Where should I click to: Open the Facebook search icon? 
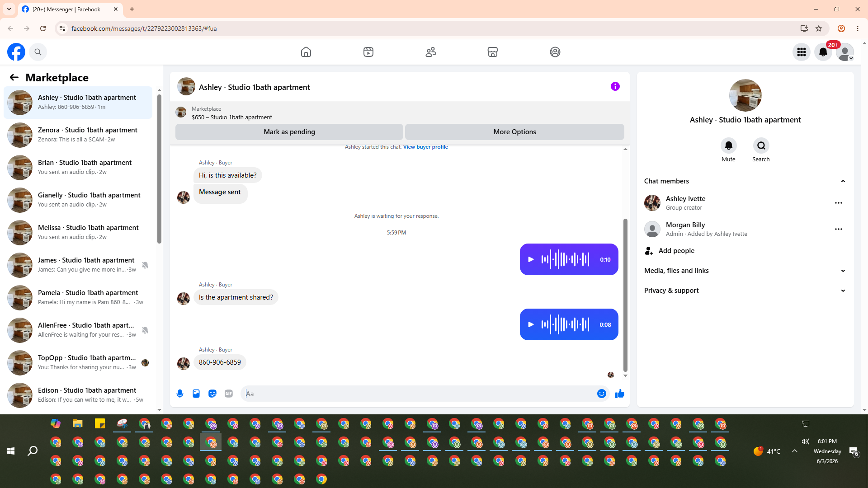[38, 52]
